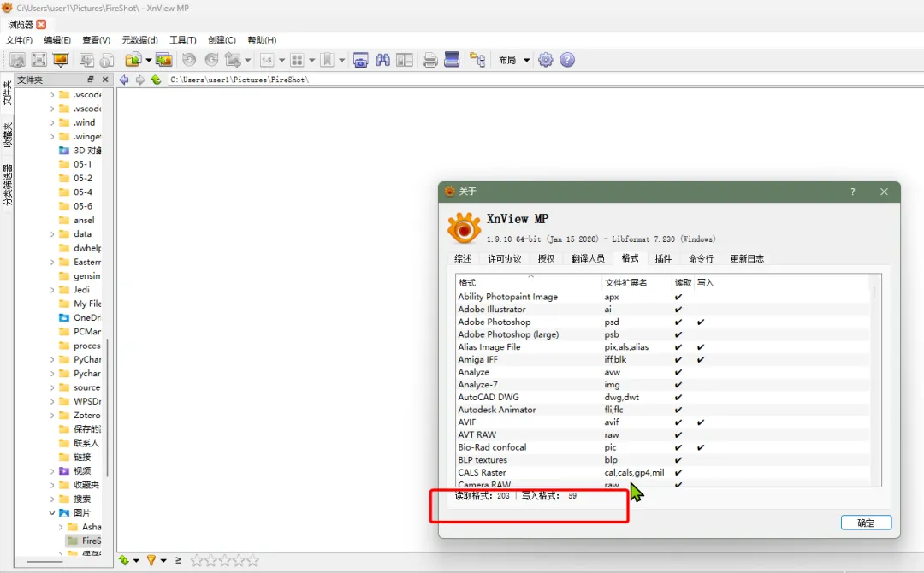The height and width of the screenshot is (573, 924).
Task: Start the slideshow from the toolbar
Action: pos(60,60)
